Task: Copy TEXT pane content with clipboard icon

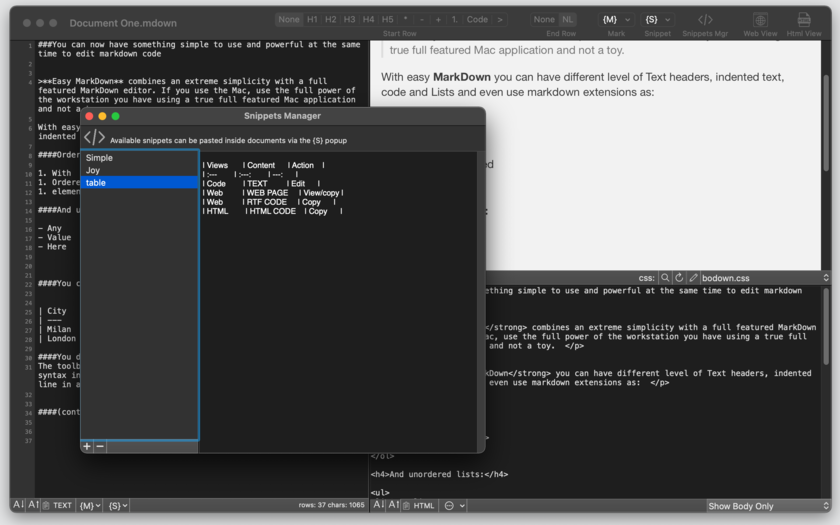Action: (x=47, y=505)
